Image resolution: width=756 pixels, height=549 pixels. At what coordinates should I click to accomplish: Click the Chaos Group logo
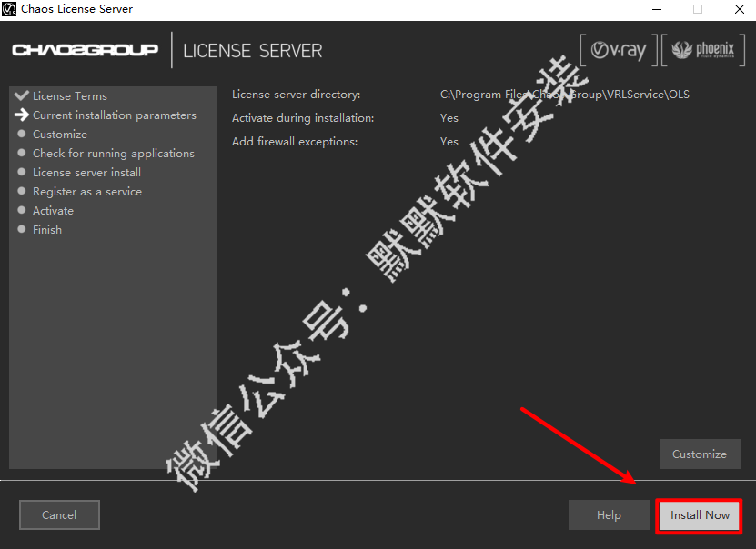click(85, 50)
